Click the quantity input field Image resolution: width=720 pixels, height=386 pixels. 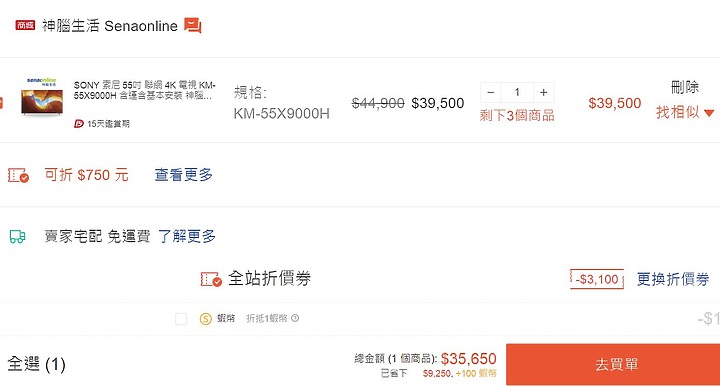[x=517, y=93]
